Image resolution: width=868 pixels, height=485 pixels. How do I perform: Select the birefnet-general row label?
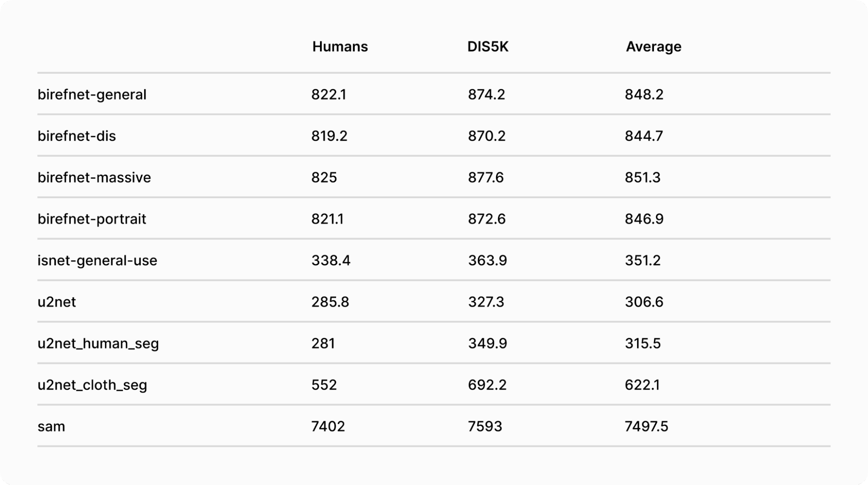(x=92, y=95)
